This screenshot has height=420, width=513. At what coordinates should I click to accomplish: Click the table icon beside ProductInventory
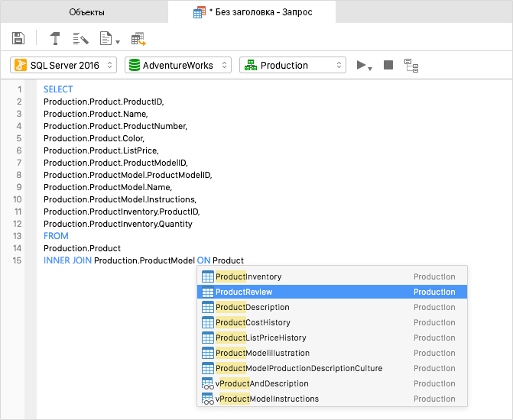208,276
